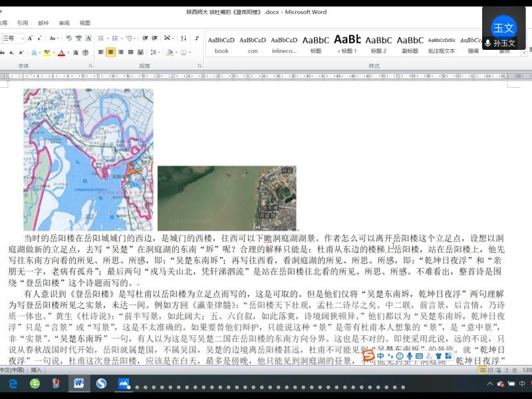Open the font group dialog launcher
The height and width of the screenshot is (399, 532).
90,66
